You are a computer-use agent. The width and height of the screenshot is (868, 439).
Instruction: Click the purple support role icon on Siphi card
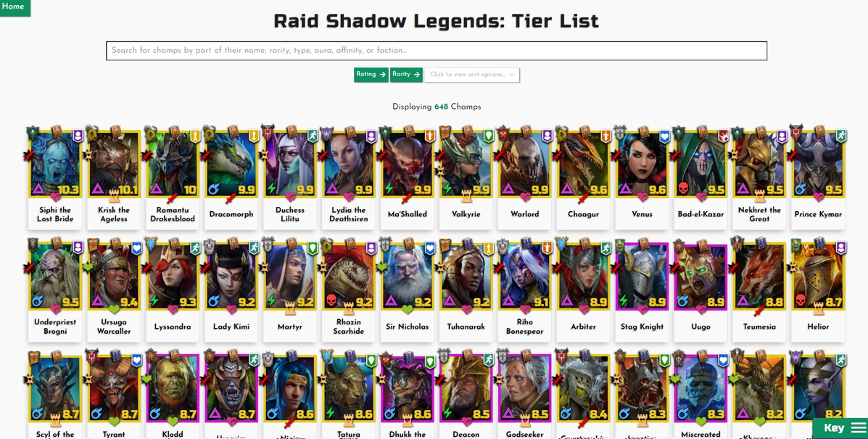click(x=78, y=136)
